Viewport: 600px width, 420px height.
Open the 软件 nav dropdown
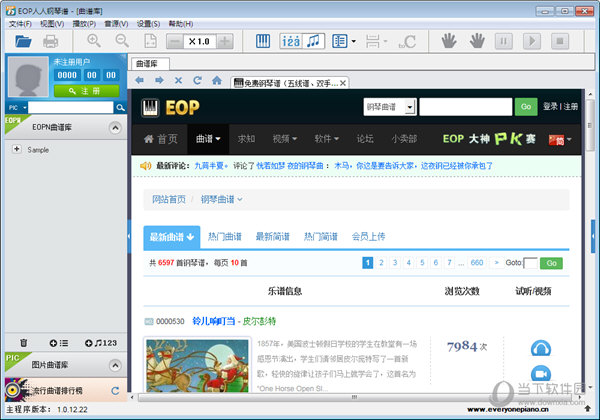pyautogui.click(x=326, y=139)
